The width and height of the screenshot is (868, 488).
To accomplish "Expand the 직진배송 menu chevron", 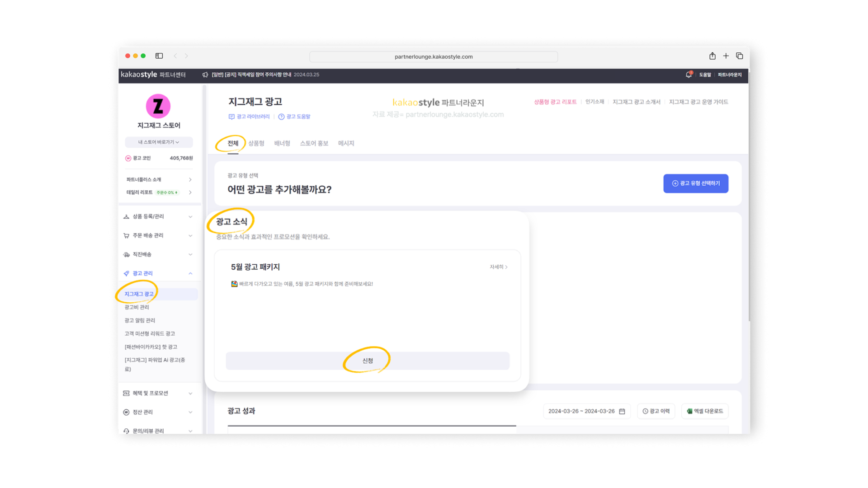I will pos(190,254).
